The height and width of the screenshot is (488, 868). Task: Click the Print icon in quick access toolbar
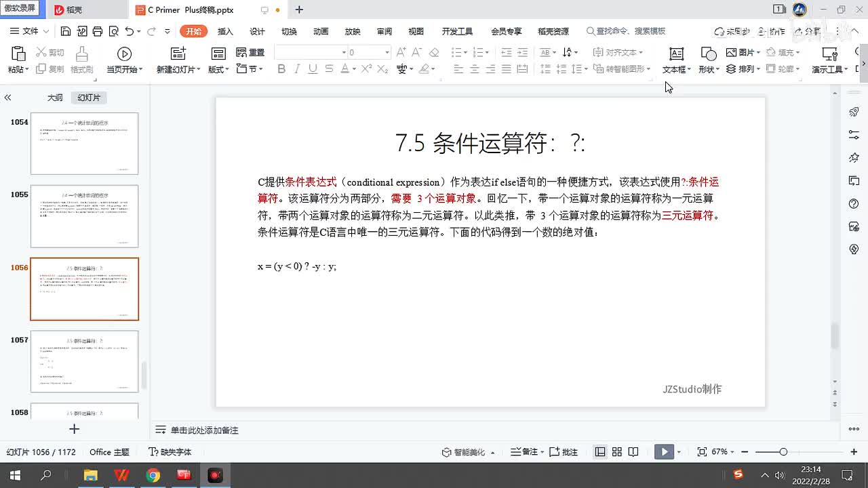pos(98,31)
